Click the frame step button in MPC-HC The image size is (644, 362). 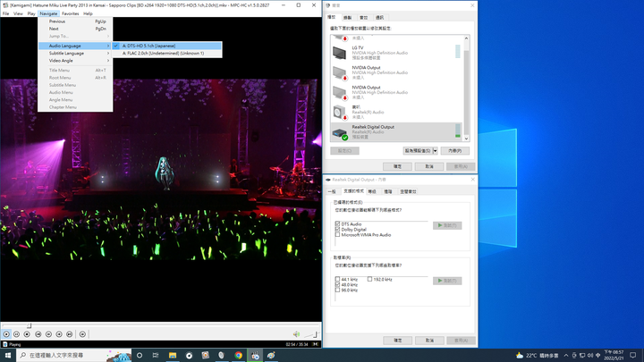(82, 334)
